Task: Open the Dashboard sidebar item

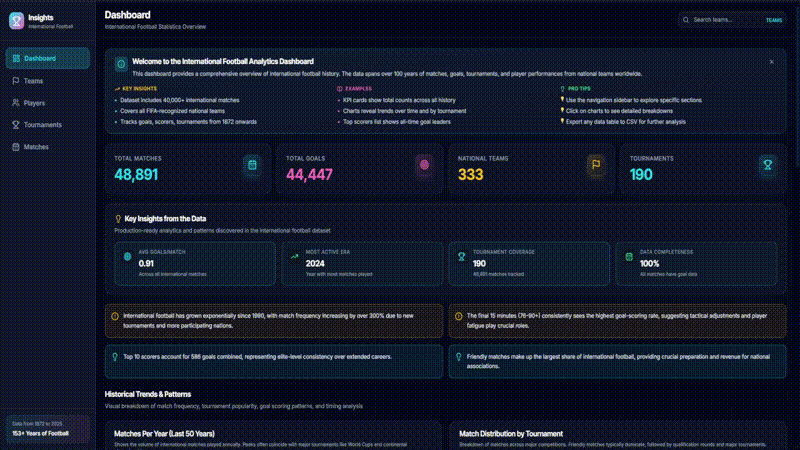Action: coord(48,58)
